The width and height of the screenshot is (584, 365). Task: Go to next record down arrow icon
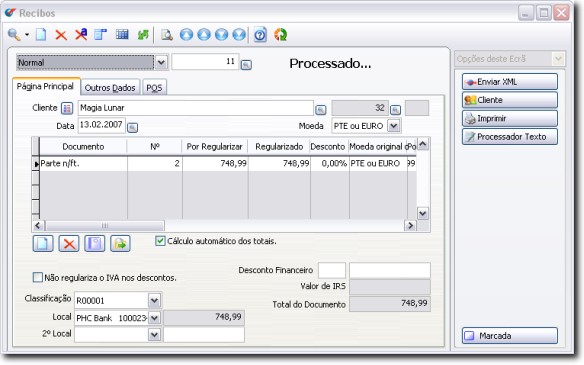221,35
